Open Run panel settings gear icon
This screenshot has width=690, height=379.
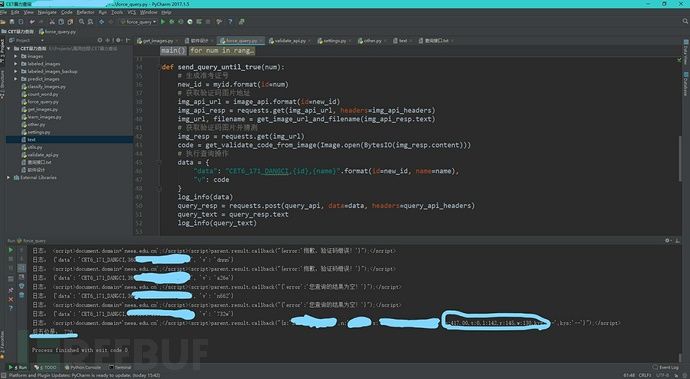pos(668,241)
